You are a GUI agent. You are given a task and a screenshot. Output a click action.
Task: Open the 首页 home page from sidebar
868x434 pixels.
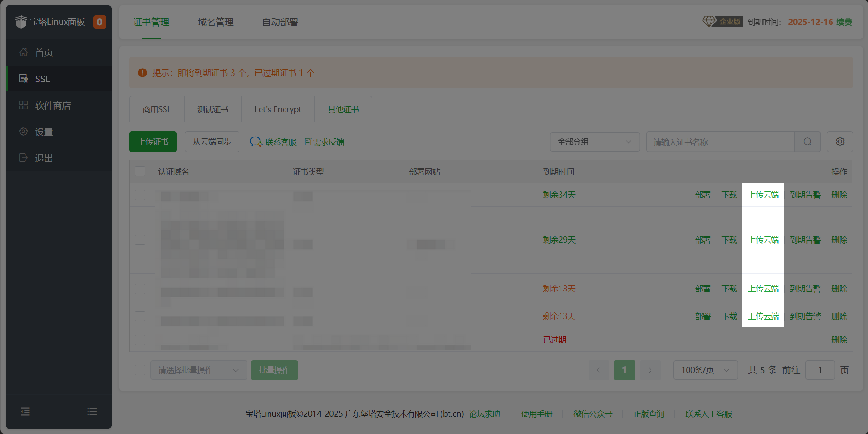coord(44,52)
